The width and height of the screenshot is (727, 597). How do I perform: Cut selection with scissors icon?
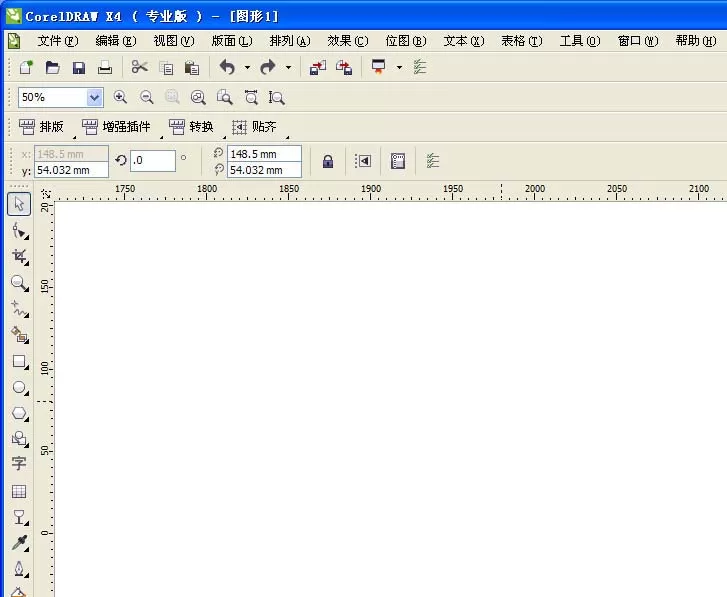tap(139, 67)
